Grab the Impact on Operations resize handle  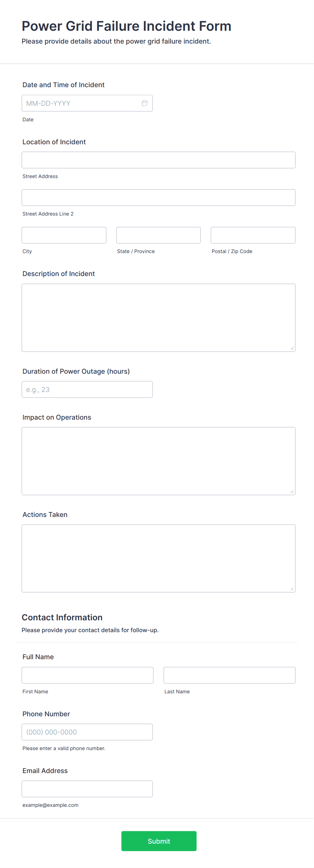pos(292,492)
